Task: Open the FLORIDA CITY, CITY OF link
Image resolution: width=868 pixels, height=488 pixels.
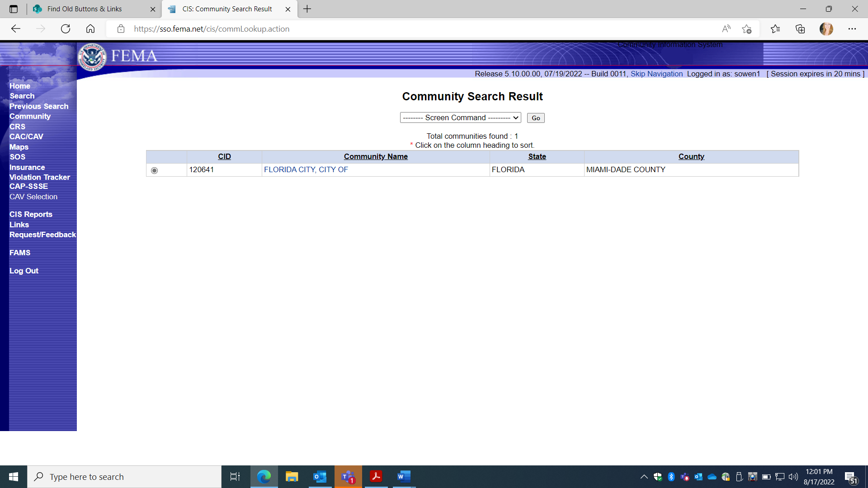Action: click(306, 169)
